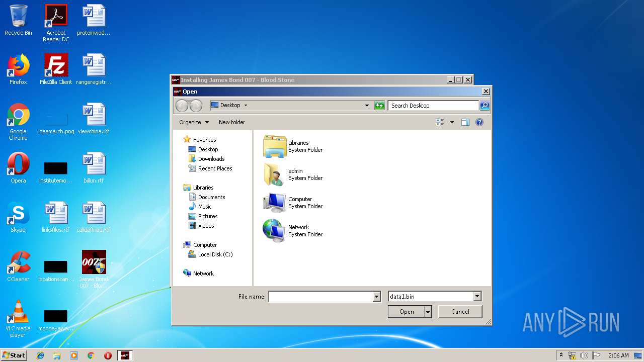Image resolution: width=644 pixels, height=362 pixels.
Task: Click the Open button
Action: (x=407, y=312)
